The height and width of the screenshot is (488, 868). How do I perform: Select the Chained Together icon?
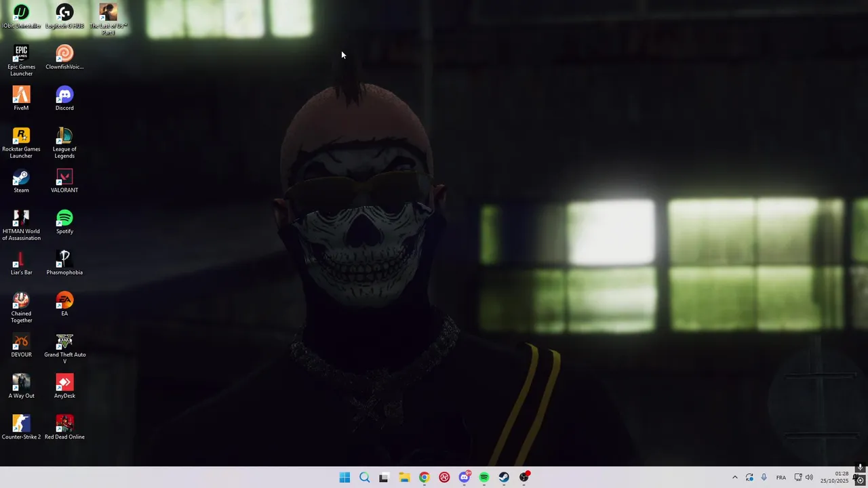click(x=21, y=307)
